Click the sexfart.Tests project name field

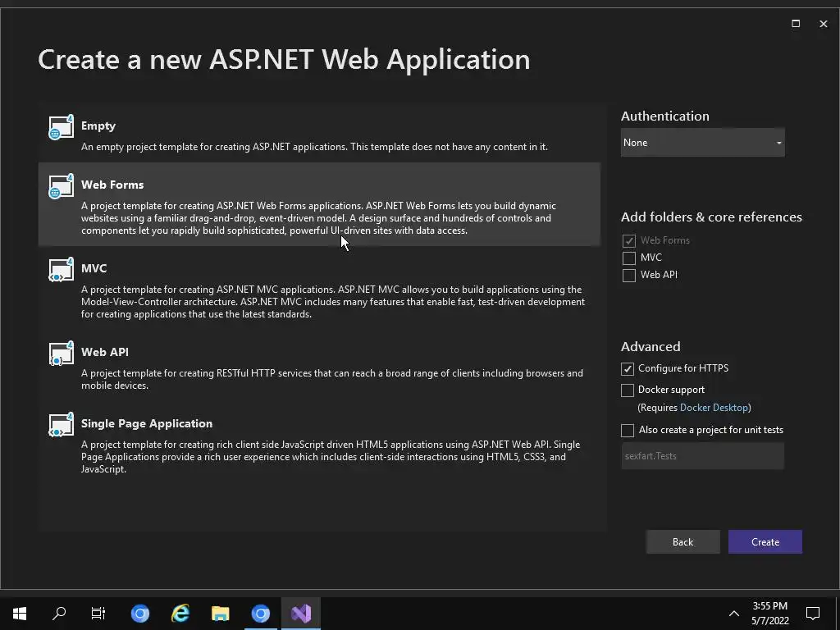click(702, 456)
